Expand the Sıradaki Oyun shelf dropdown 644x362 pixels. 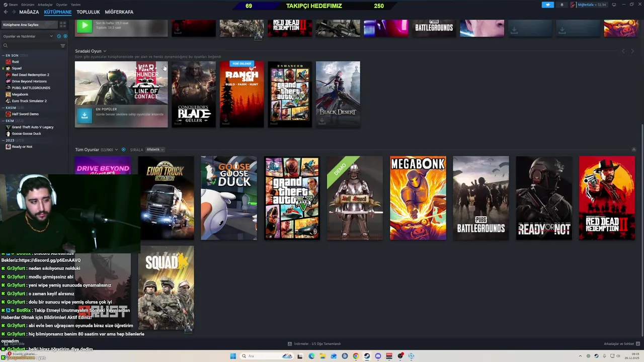pyautogui.click(x=105, y=51)
